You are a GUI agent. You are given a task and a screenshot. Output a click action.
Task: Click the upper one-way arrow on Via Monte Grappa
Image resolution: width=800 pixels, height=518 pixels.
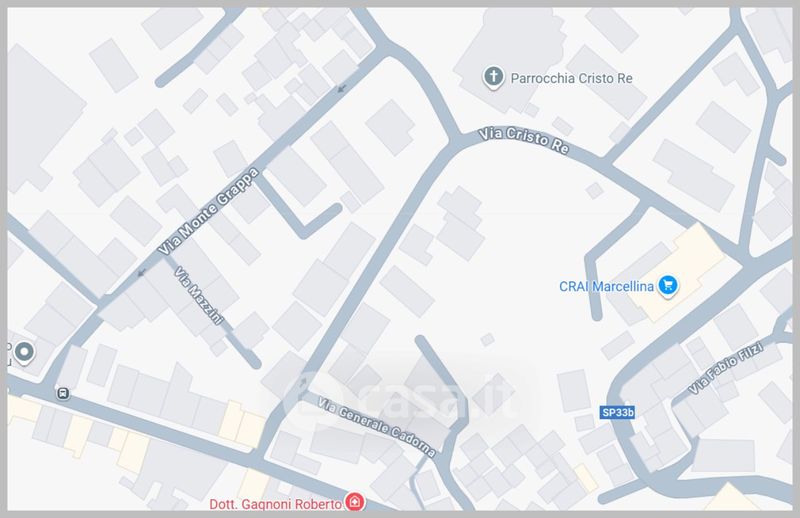[342, 89]
